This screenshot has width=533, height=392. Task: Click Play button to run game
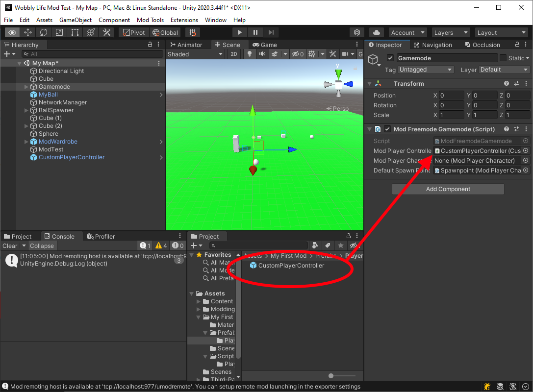240,33
